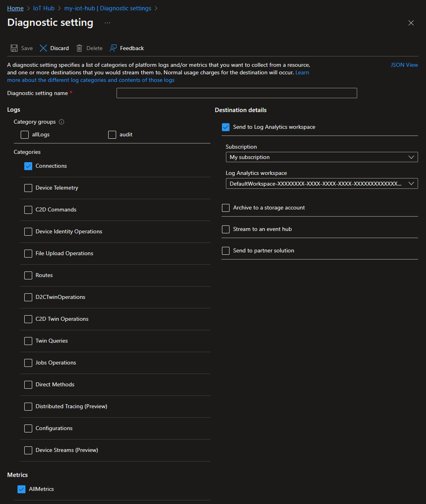Disable Send to Log Analytics workspace
426x504 pixels.
tap(226, 127)
